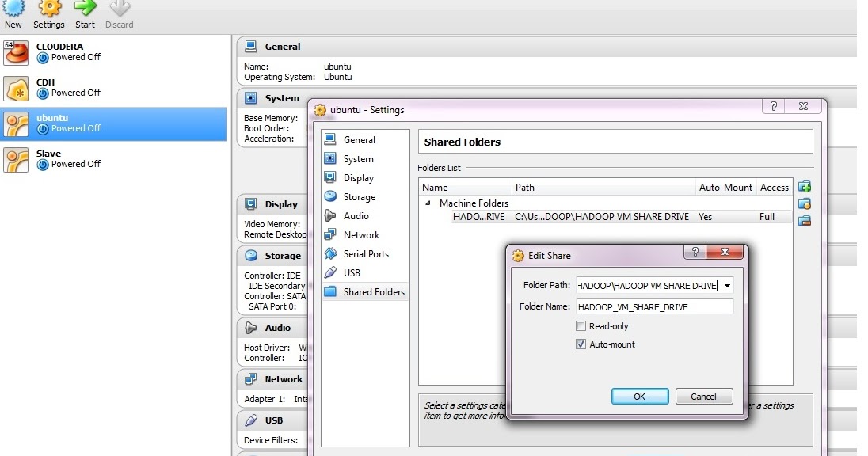This screenshot has height=456, width=868.
Task: Open the Audio settings category
Action: click(x=365, y=216)
